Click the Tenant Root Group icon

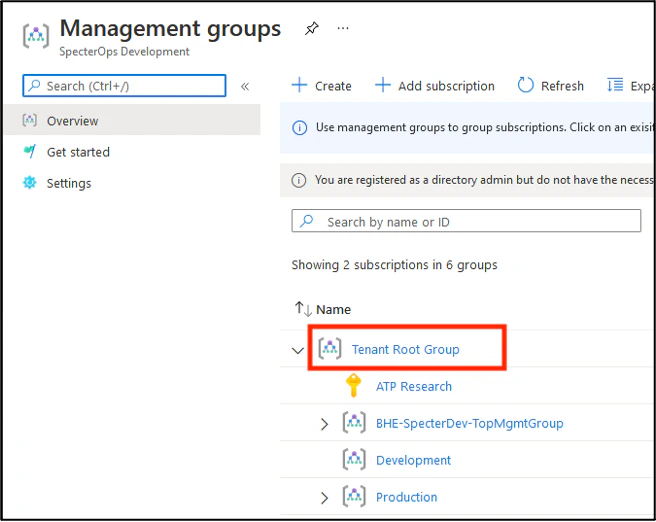click(x=329, y=350)
